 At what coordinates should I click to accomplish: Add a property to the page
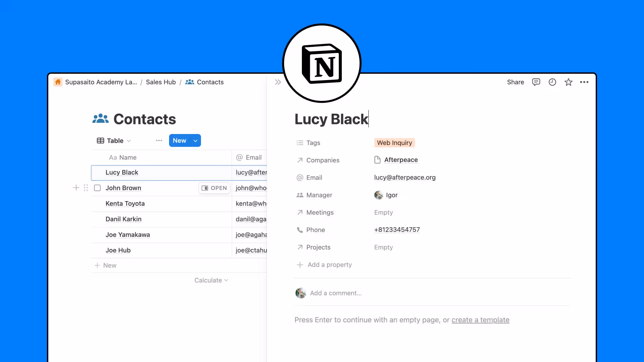[329, 265]
